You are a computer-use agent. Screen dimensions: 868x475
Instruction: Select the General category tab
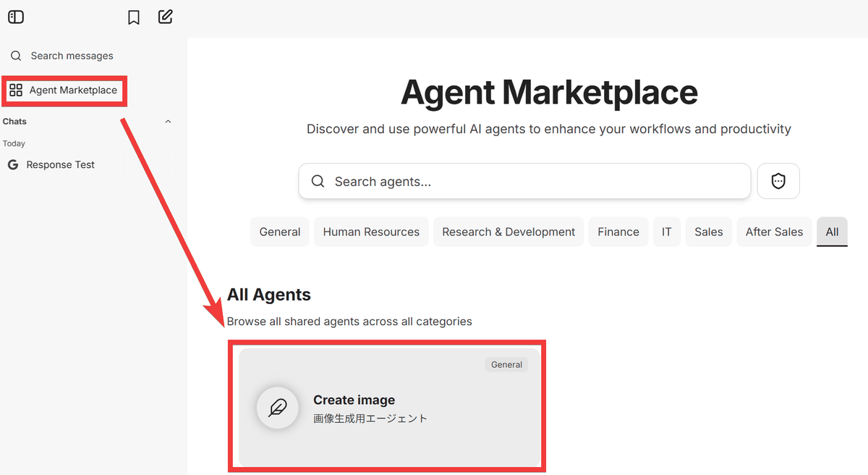280,232
